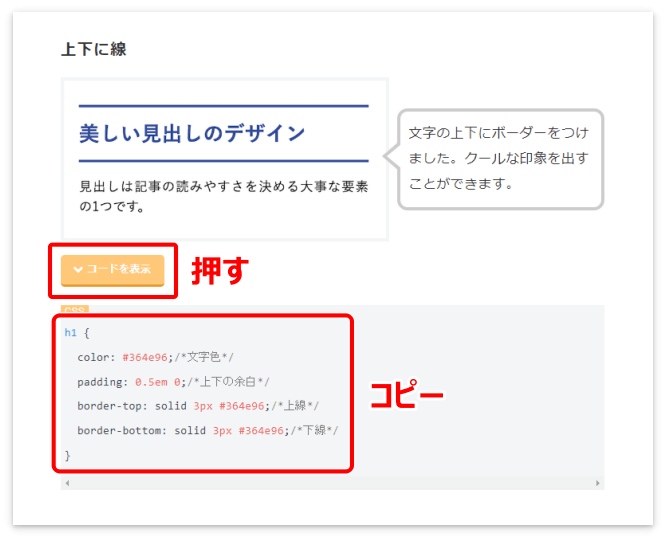Click the speech bubble text 文字の上下にボーダー
The height and width of the screenshot is (539, 666).
pos(499,158)
